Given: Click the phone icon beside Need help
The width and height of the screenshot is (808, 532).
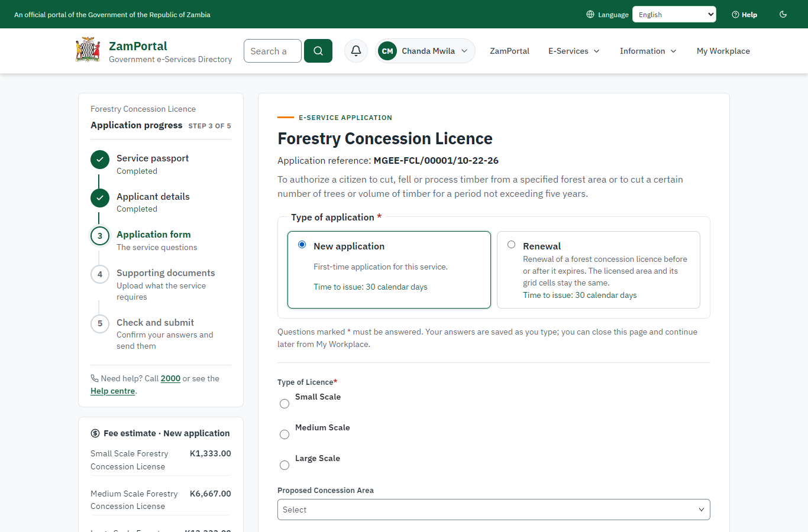Looking at the screenshot, I should [95, 378].
